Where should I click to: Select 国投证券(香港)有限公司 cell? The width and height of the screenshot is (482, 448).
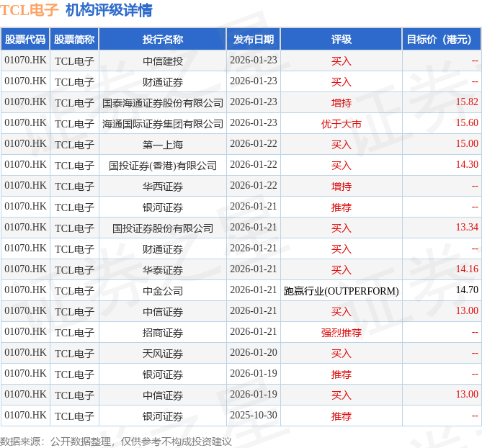(163, 166)
